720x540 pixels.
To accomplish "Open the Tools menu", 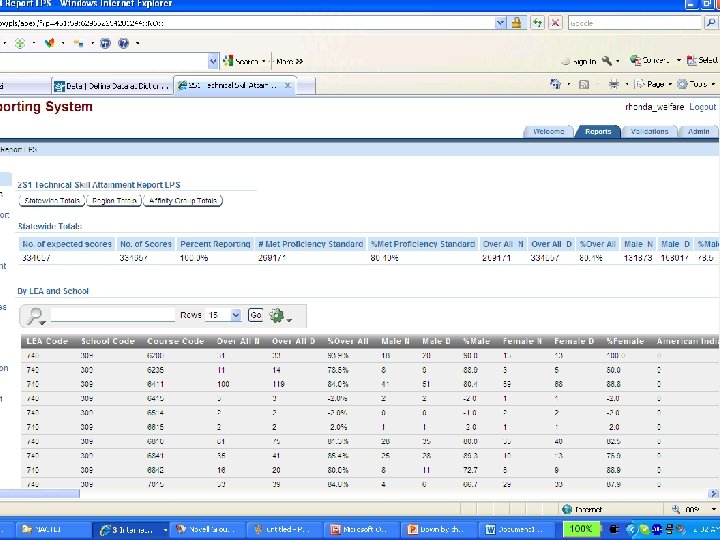I will [696, 84].
